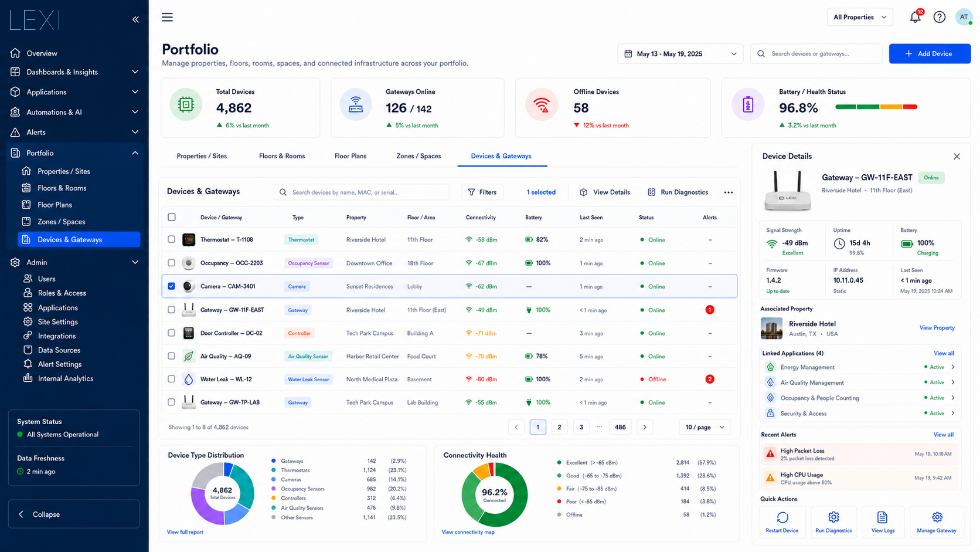
Task: Open AT user avatar menu
Action: [x=964, y=17]
